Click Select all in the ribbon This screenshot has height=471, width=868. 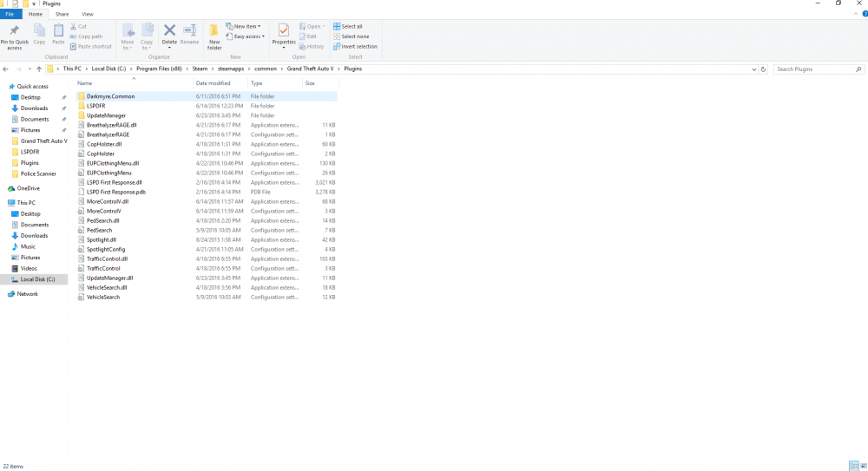[347, 27]
